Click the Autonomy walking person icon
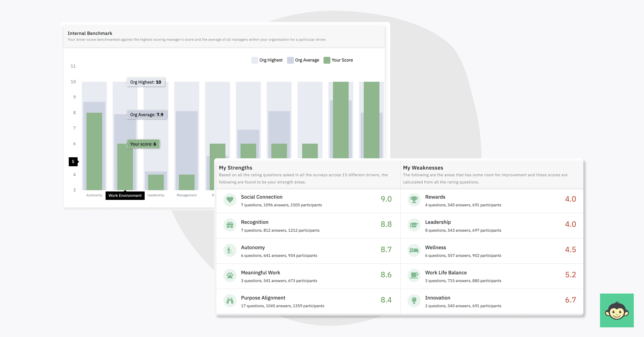This screenshot has width=644, height=337. (x=230, y=250)
